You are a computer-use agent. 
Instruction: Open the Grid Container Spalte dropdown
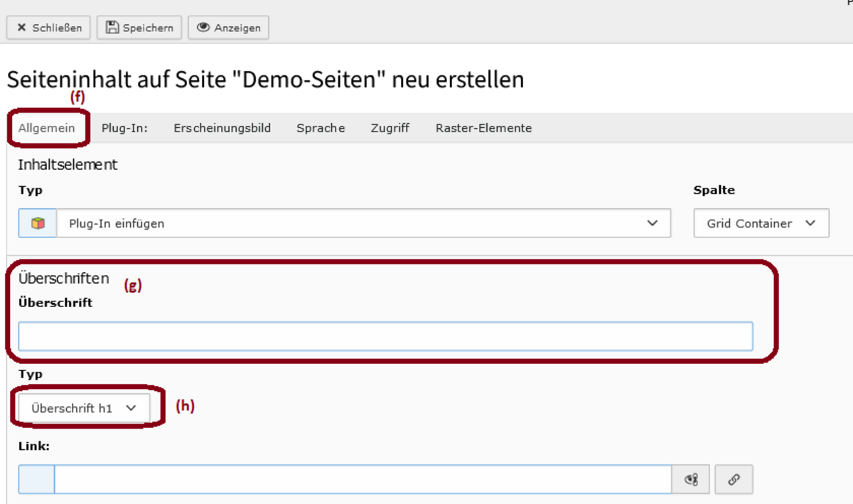click(x=761, y=223)
